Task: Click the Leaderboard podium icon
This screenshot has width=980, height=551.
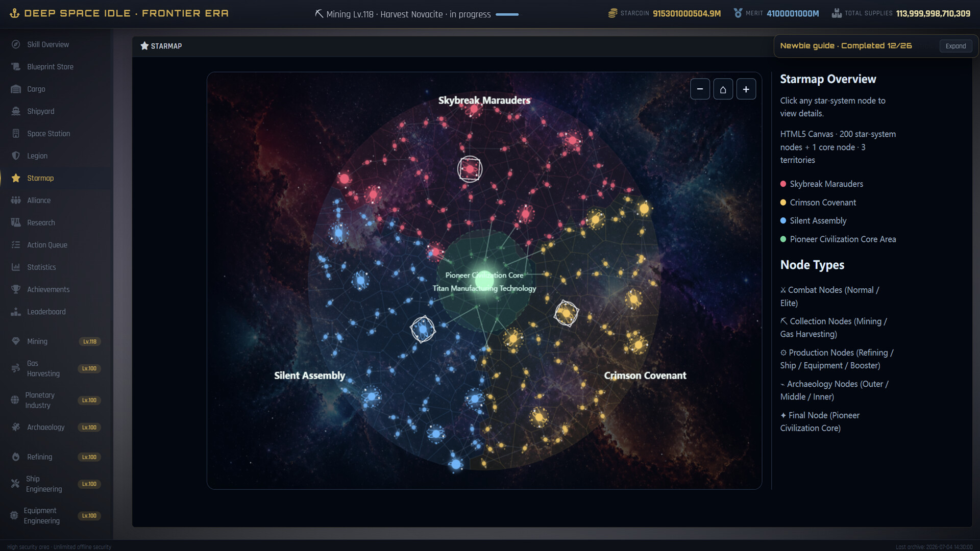Action: [16, 312]
